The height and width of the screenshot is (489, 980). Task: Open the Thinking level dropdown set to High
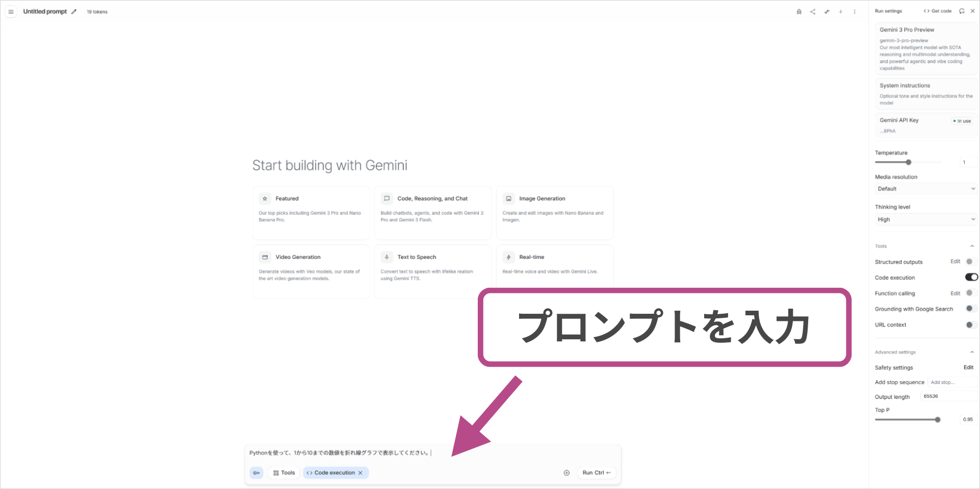(x=926, y=219)
